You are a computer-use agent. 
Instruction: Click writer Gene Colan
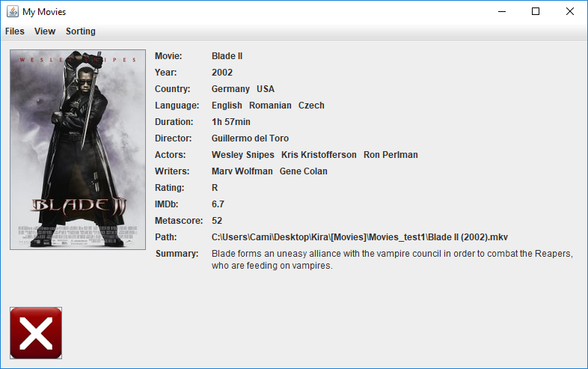coord(304,171)
